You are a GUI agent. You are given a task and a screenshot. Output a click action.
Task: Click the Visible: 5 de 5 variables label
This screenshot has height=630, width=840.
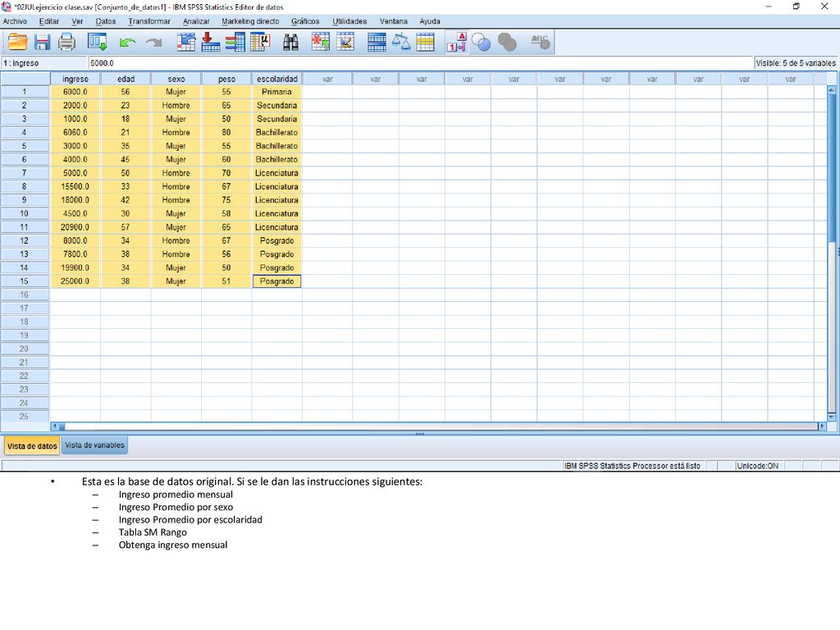coord(796,63)
